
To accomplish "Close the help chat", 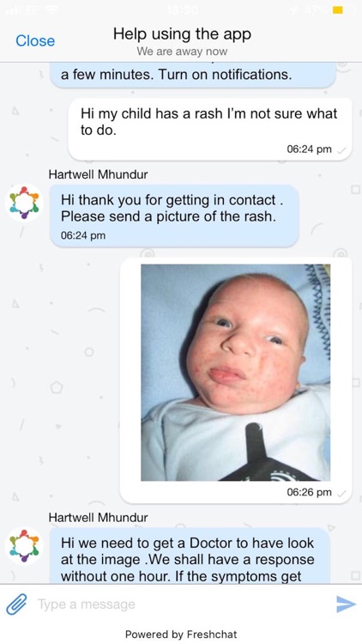I will click(35, 40).
